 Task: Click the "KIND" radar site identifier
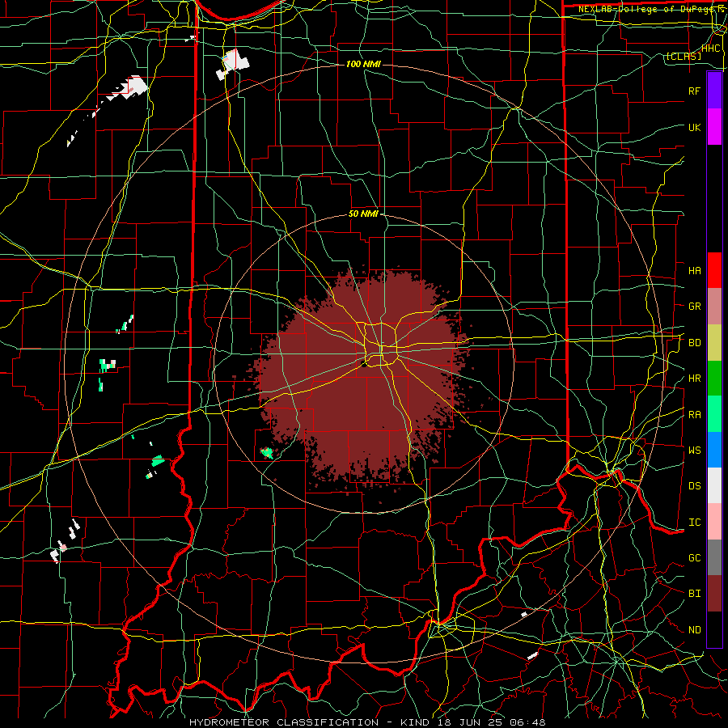[415, 722]
